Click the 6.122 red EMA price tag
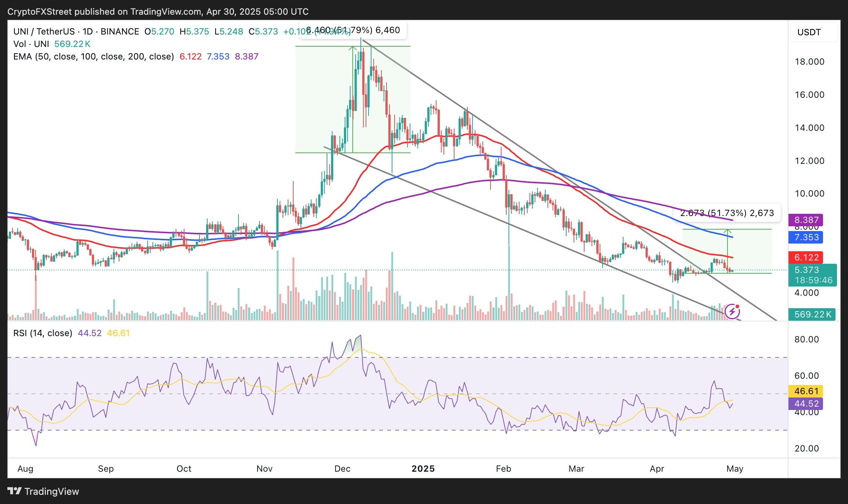The height and width of the screenshot is (504, 848). (x=806, y=258)
